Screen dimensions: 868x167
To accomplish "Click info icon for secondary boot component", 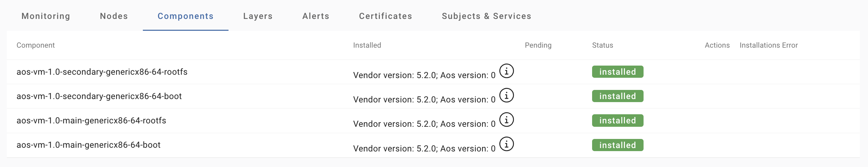I will click(x=506, y=96).
